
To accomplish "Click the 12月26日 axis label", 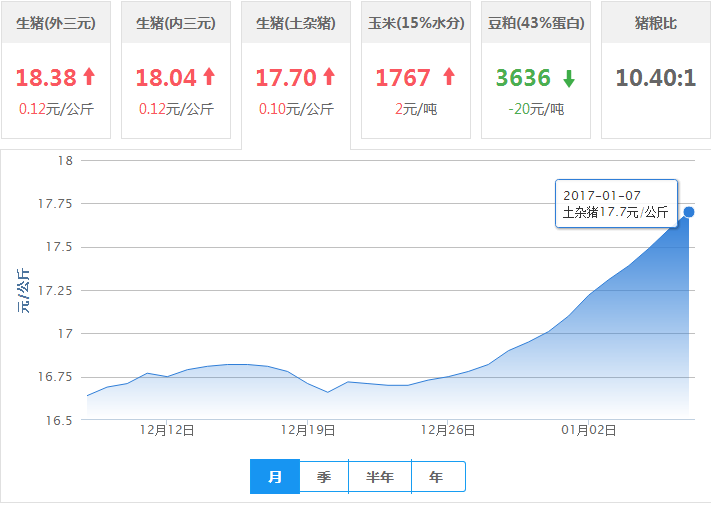I will click(448, 430).
